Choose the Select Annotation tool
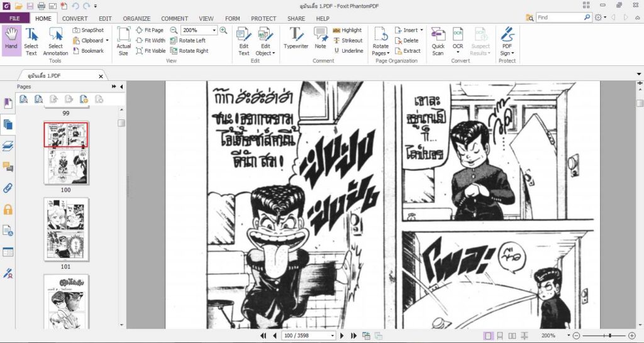The image size is (644, 343). tap(55, 41)
